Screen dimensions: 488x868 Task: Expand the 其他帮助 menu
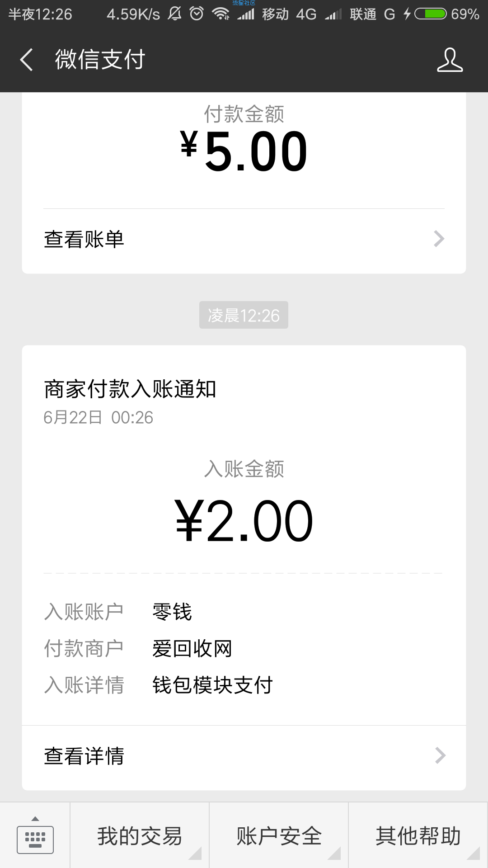point(418,836)
